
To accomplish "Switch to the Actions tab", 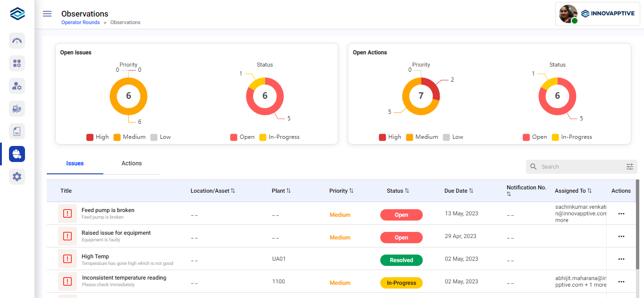I will coord(132,163).
